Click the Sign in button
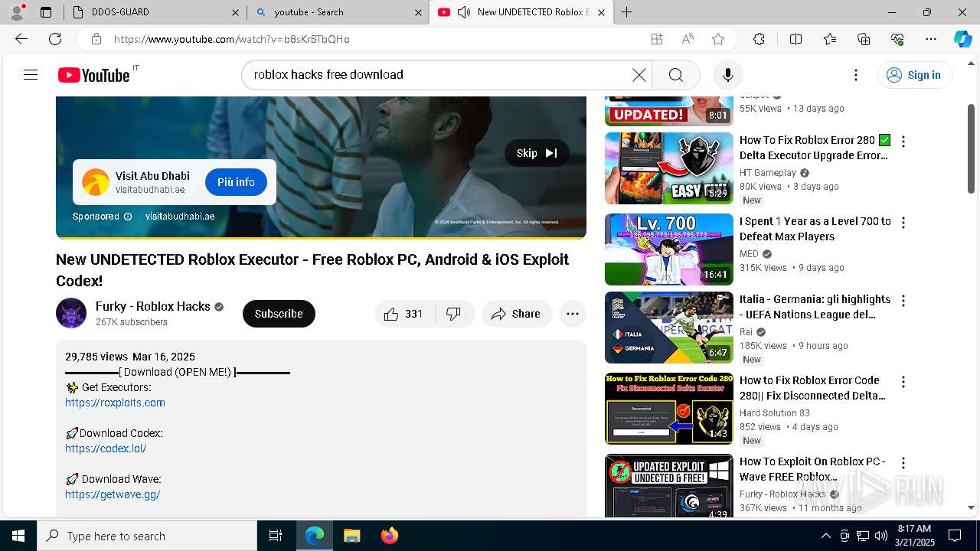980x551 pixels. click(914, 75)
